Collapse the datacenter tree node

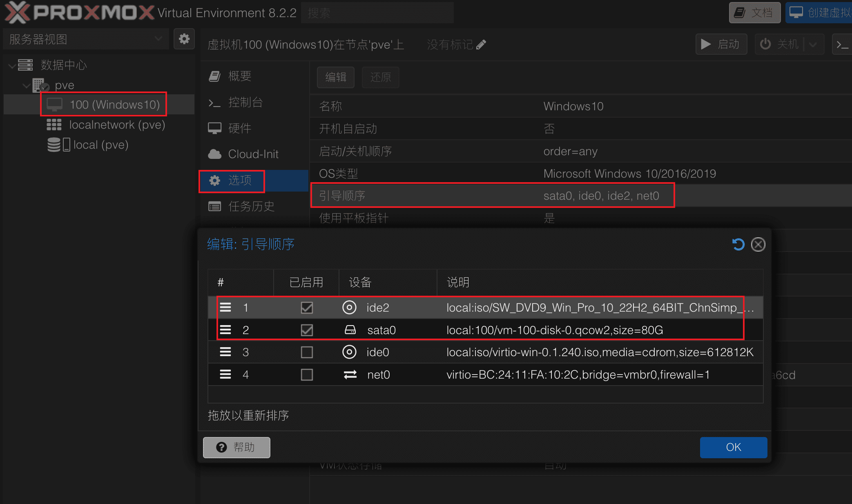tap(13, 65)
